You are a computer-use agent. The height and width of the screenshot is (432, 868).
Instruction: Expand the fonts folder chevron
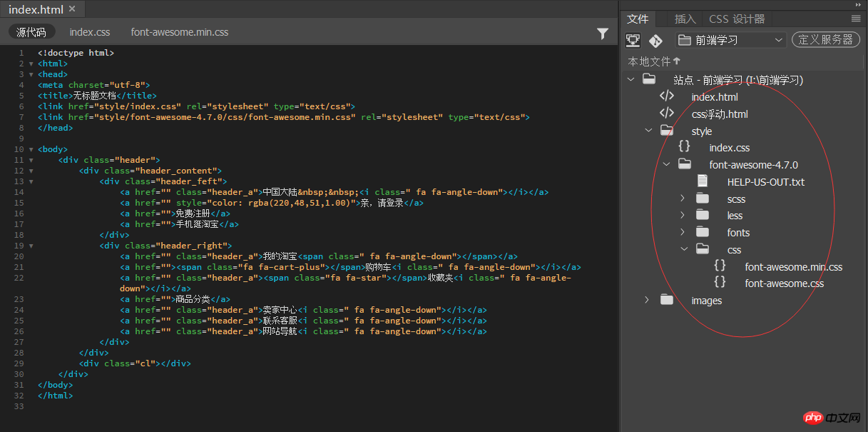pos(683,232)
